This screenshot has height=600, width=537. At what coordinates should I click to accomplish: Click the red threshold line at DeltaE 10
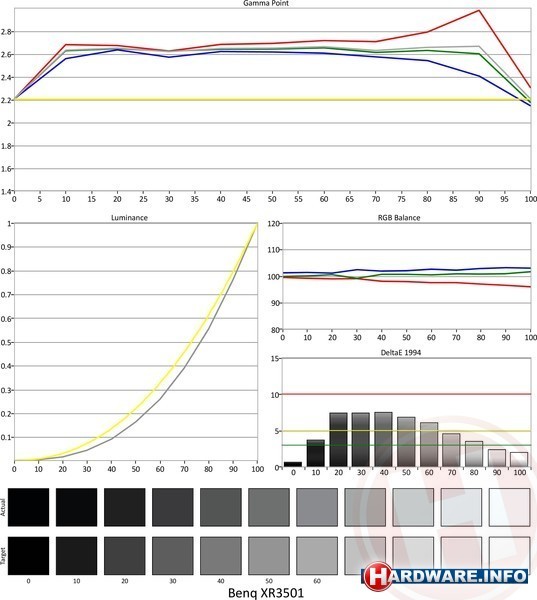(x=406, y=394)
